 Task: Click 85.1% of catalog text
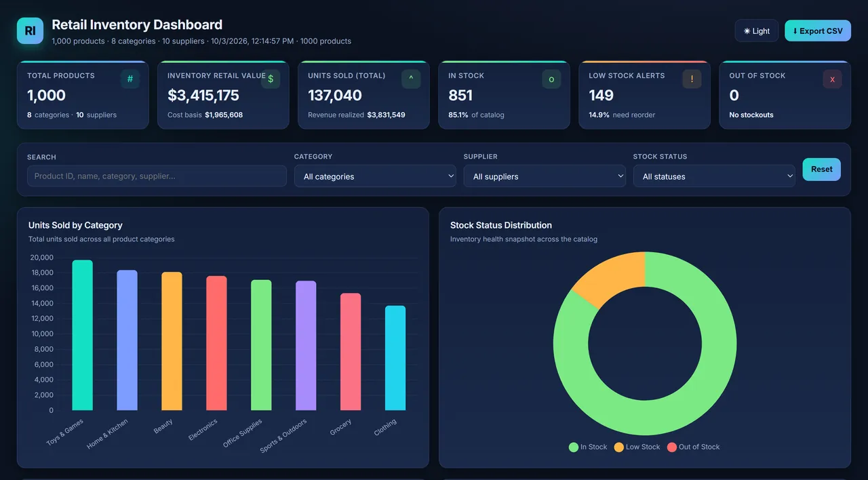[x=476, y=115]
